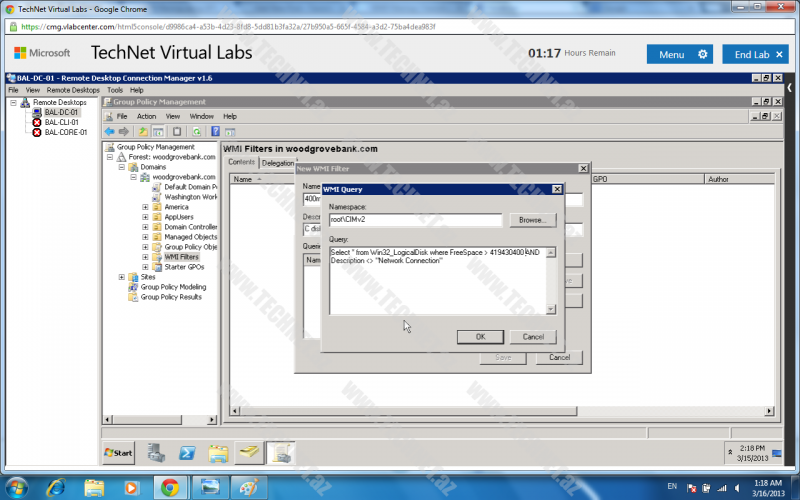Open the Remote Desktops menu
The image size is (800, 500).
73,90
